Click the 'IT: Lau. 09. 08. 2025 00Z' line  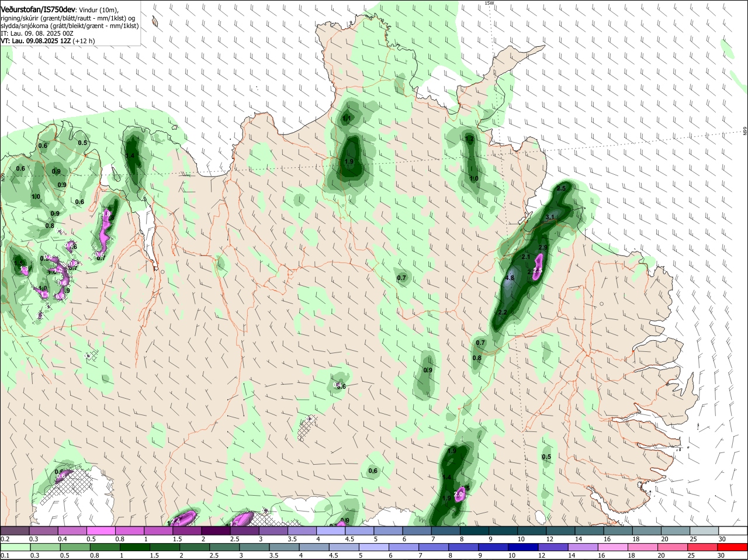(37, 33)
